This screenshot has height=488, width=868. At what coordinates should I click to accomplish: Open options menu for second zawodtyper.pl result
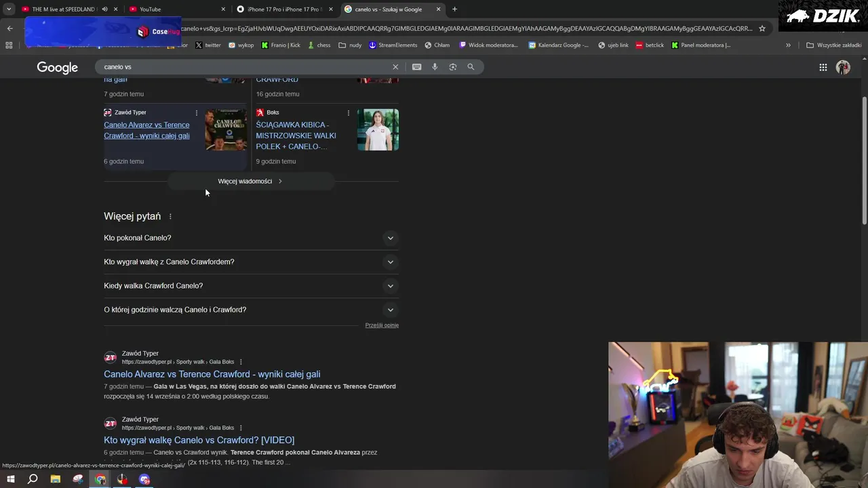click(x=241, y=428)
